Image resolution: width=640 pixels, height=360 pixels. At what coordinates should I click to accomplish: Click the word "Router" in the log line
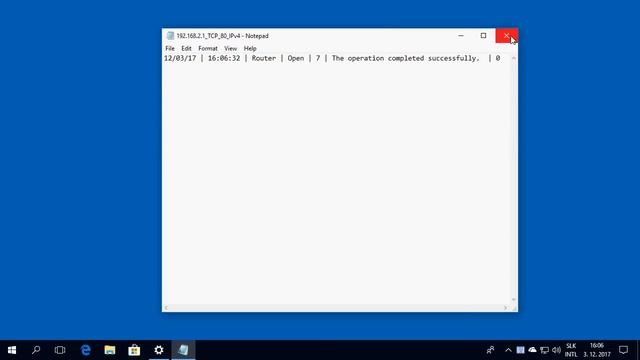(264, 58)
